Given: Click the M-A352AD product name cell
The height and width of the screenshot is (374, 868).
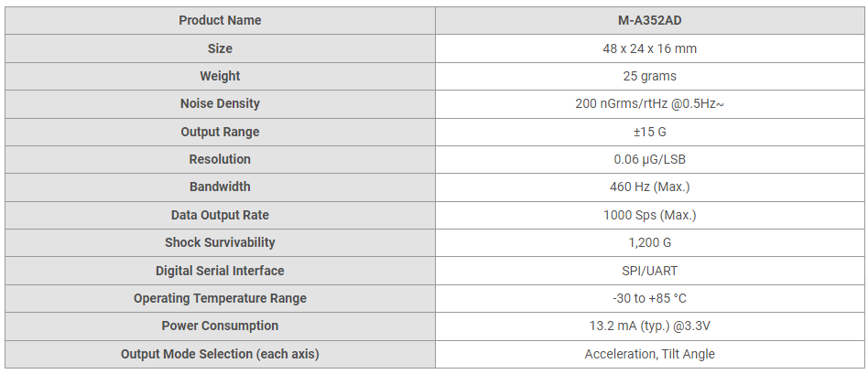Looking at the screenshot, I should pos(649,20).
